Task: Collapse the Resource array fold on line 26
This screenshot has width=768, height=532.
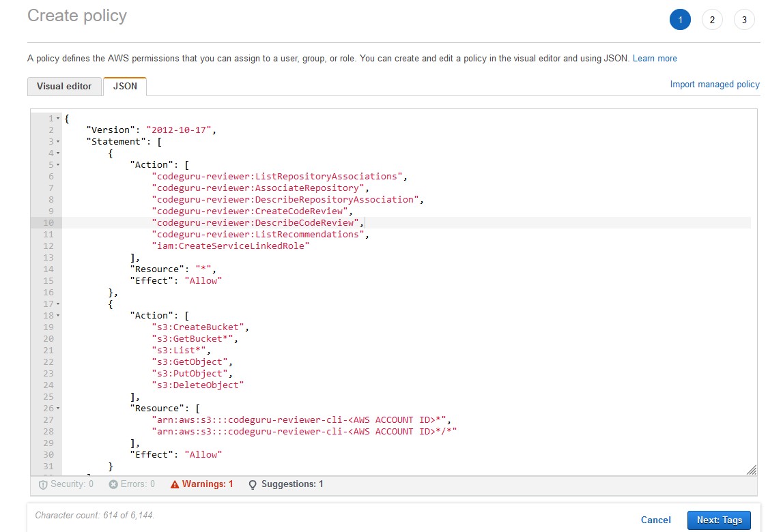Action: 58,408
